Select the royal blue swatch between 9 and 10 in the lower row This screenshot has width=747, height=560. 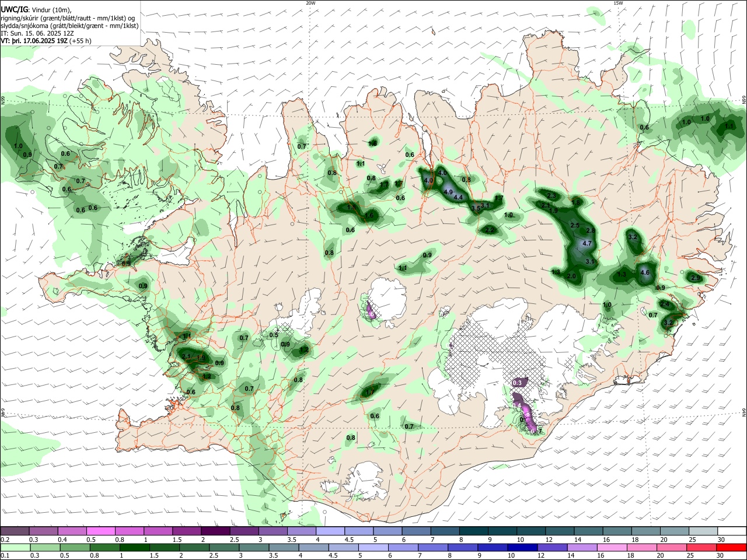click(x=493, y=548)
